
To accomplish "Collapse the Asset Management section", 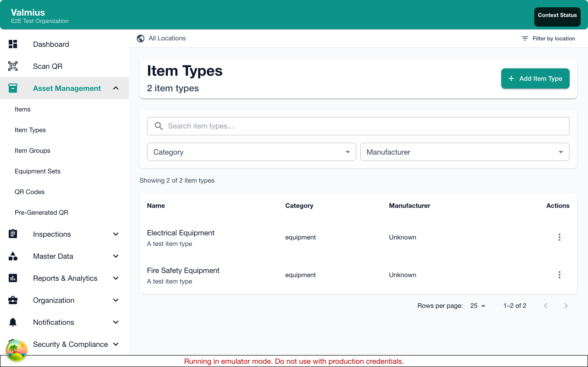I will point(116,88).
